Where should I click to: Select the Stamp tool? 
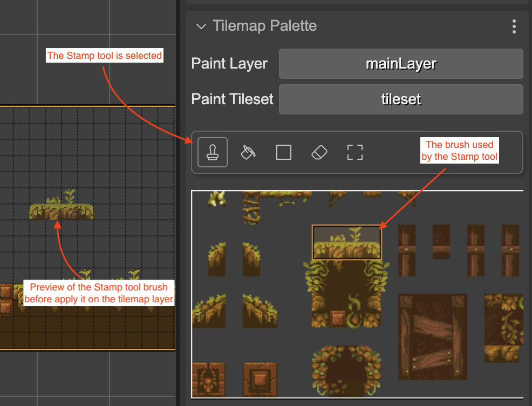click(x=212, y=152)
